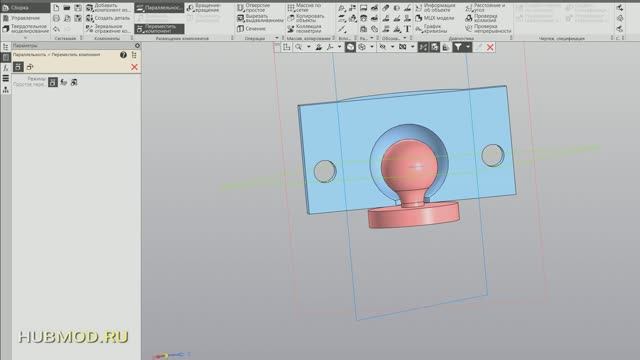The image size is (640, 360).
Task: Select the text 'T' annotation tool
Action: pos(407,29)
